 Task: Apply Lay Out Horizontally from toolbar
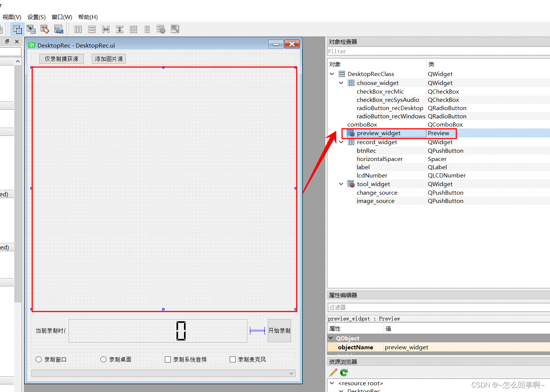click(78, 29)
